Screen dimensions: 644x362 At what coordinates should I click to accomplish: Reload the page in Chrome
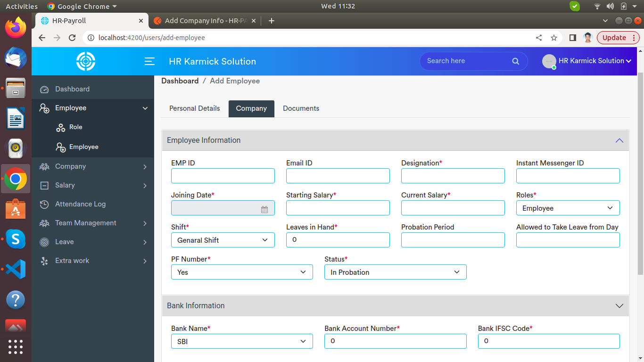[72, 38]
